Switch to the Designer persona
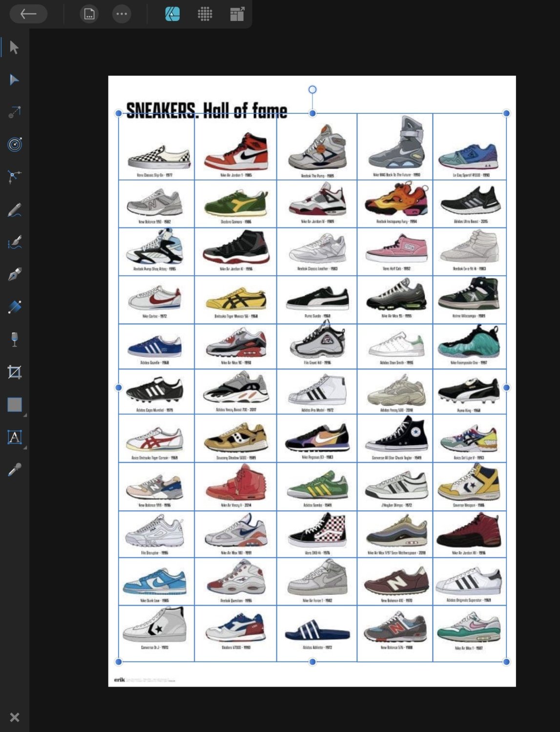 tap(172, 14)
